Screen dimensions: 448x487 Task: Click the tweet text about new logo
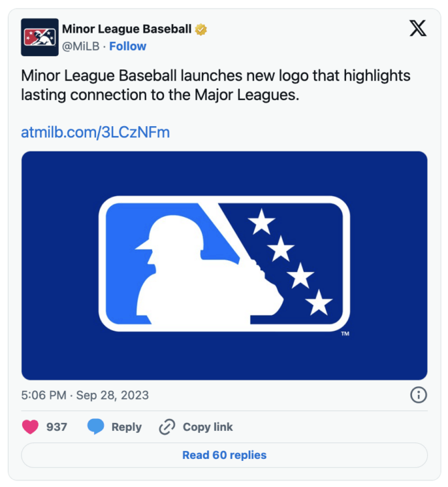point(216,85)
